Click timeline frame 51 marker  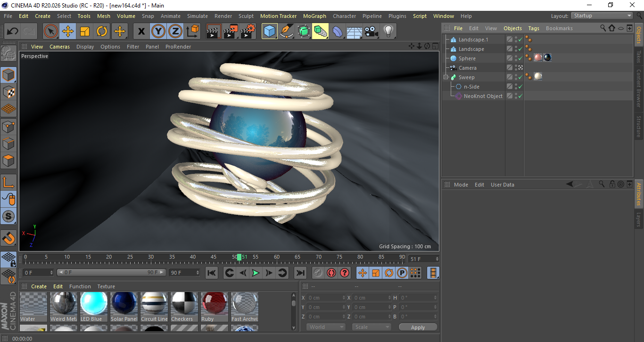[x=239, y=257]
